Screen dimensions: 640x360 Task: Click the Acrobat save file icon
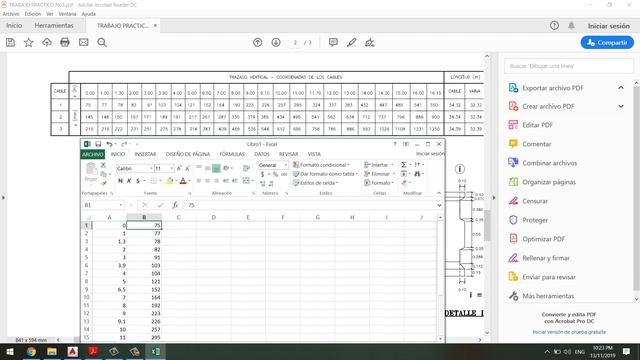click(x=10, y=42)
